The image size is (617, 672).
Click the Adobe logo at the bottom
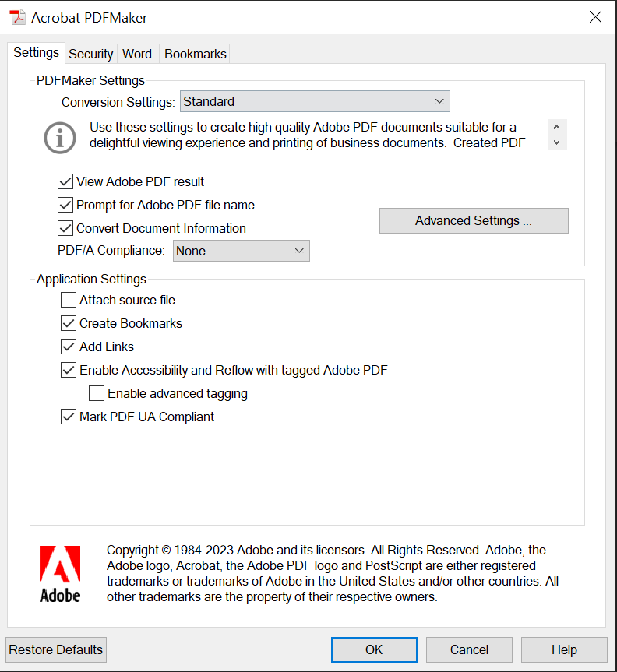(59, 568)
